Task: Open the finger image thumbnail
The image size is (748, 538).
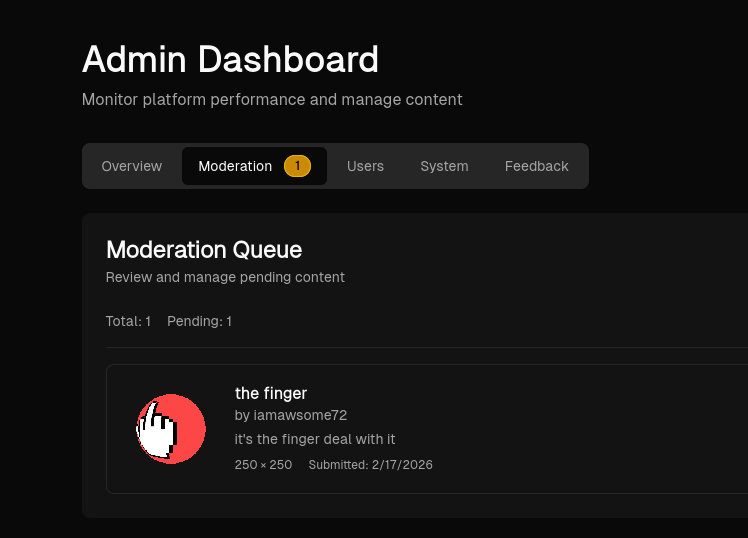Action: coord(171,429)
